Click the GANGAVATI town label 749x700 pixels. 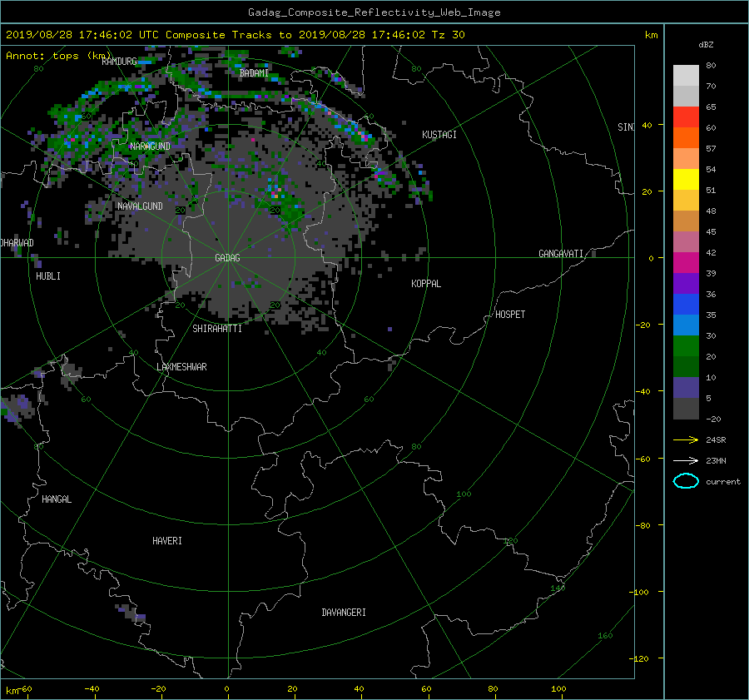click(561, 254)
